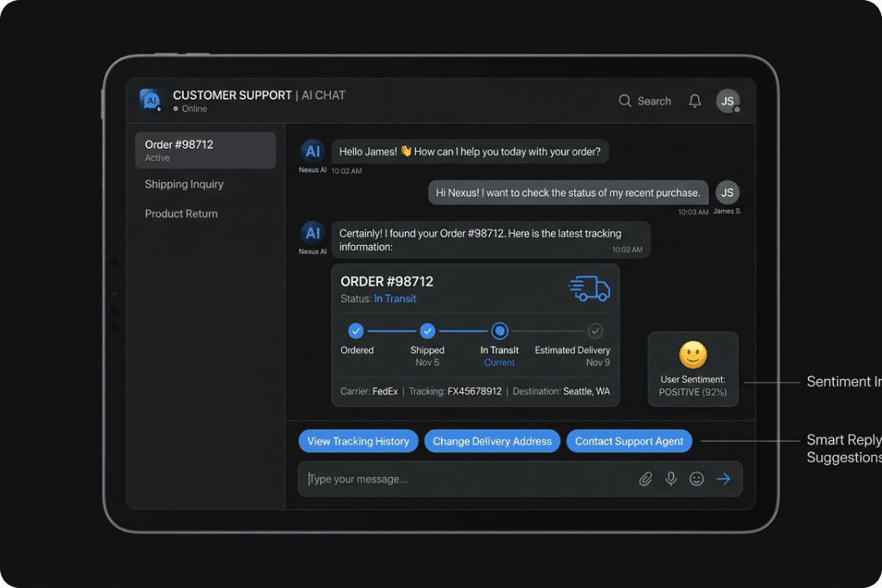This screenshot has height=588, width=882.
Task: Click the notifications bell
Action: click(694, 100)
